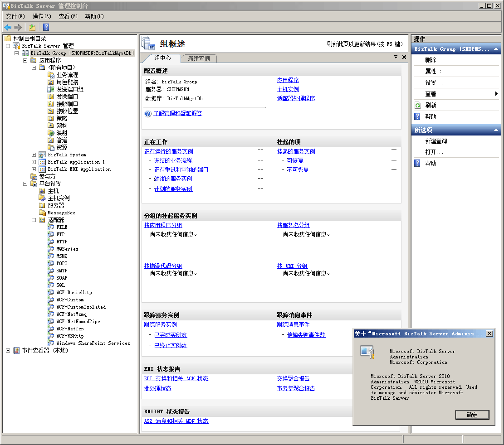Open the 查看 submenu arrow in actions pane
Viewport: 504px width, 445px height.
click(x=496, y=94)
